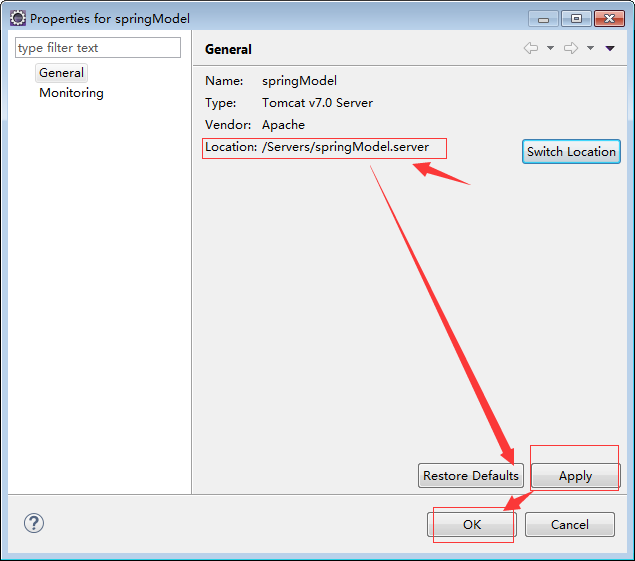Click the name value springModel
Screen dimensions: 635x561
pos(299,81)
